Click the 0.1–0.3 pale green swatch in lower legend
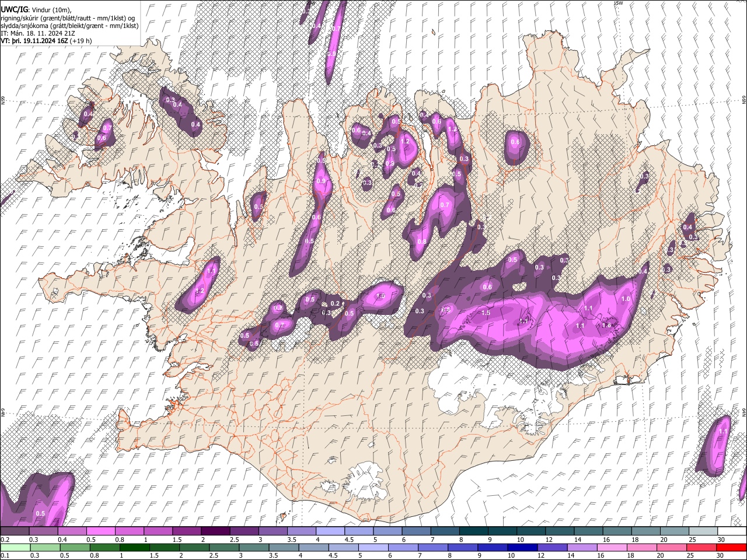The width and height of the screenshot is (747, 560). 15,547
